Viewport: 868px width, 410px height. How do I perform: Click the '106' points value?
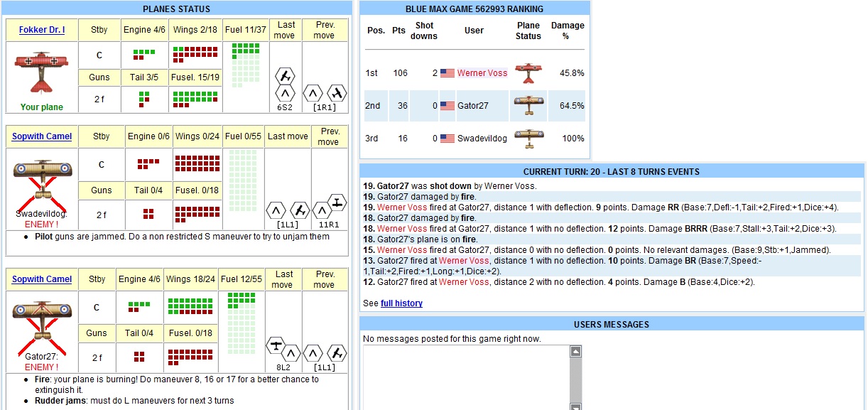tap(400, 73)
